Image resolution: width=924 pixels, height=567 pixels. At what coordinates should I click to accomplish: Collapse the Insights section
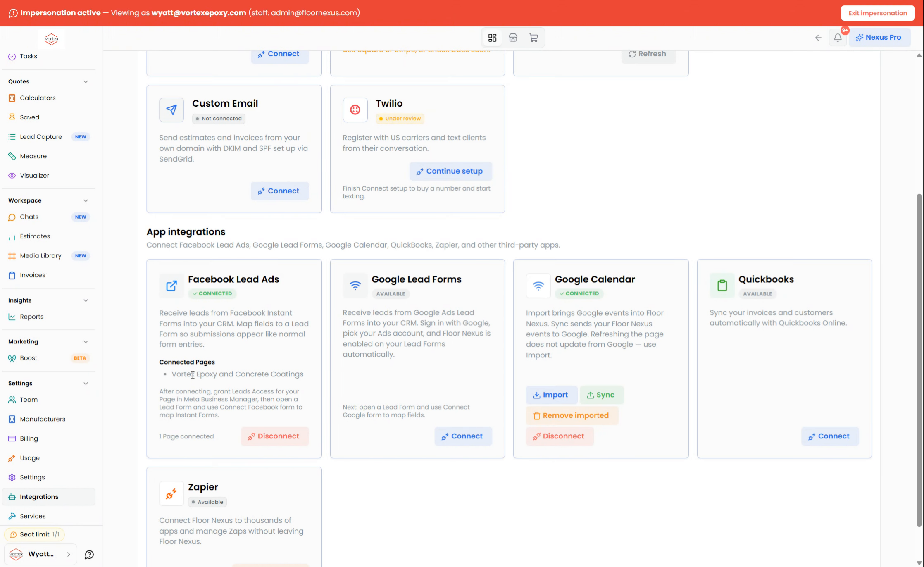tap(86, 300)
